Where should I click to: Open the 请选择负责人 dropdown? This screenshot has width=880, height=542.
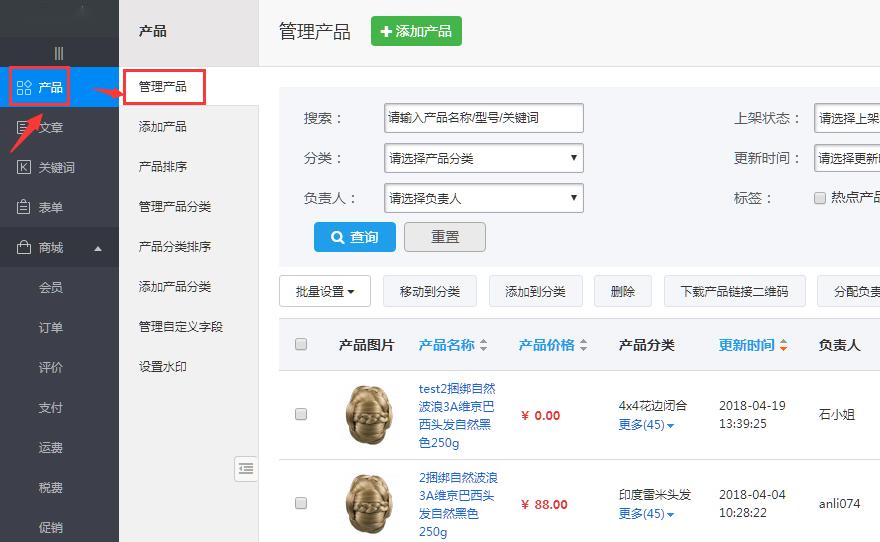coord(483,198)
